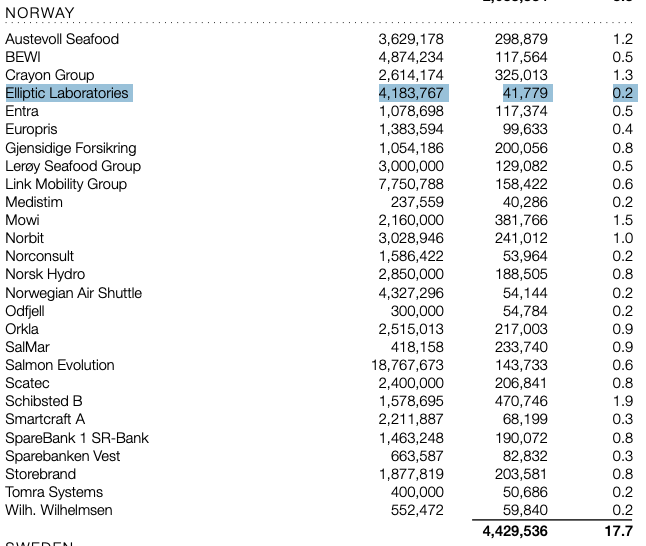Image resolution: width=646 pixels, height=546 pixels.
Task: Select the Entra row name
Action: click(22, 111)
